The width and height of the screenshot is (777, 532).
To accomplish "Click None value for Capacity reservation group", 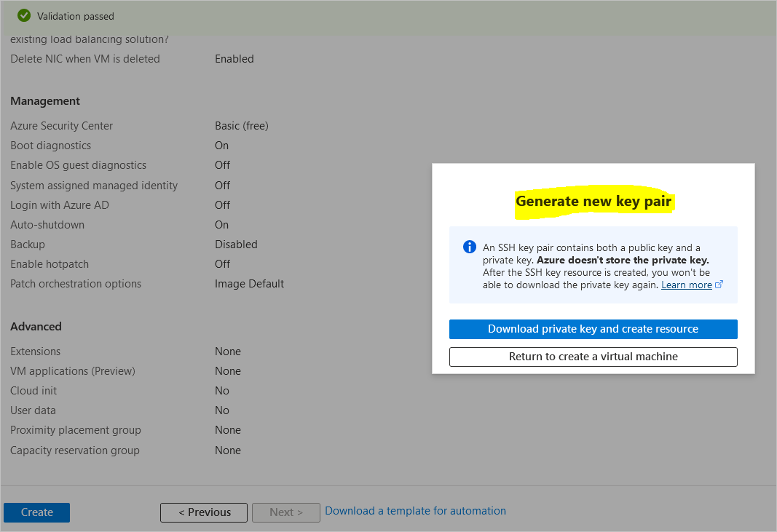I will [x=228, y=450].
